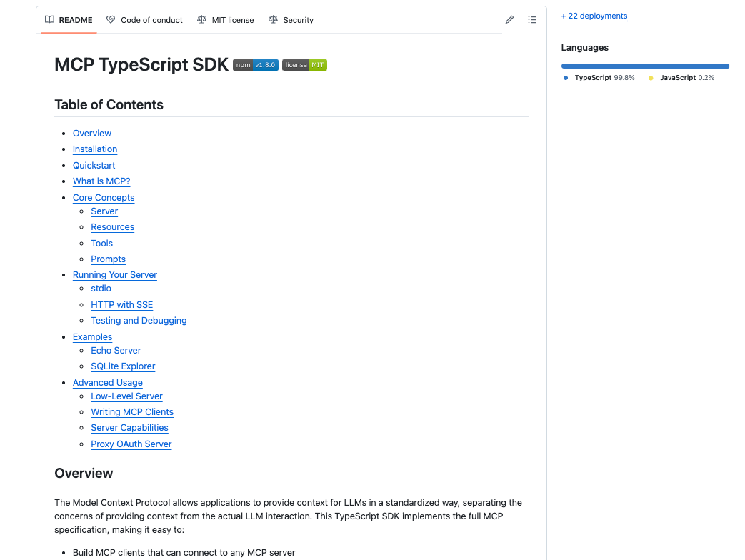Click the README book icon
The height and width of the screenshot is (560, 745).
click(49, 20)
